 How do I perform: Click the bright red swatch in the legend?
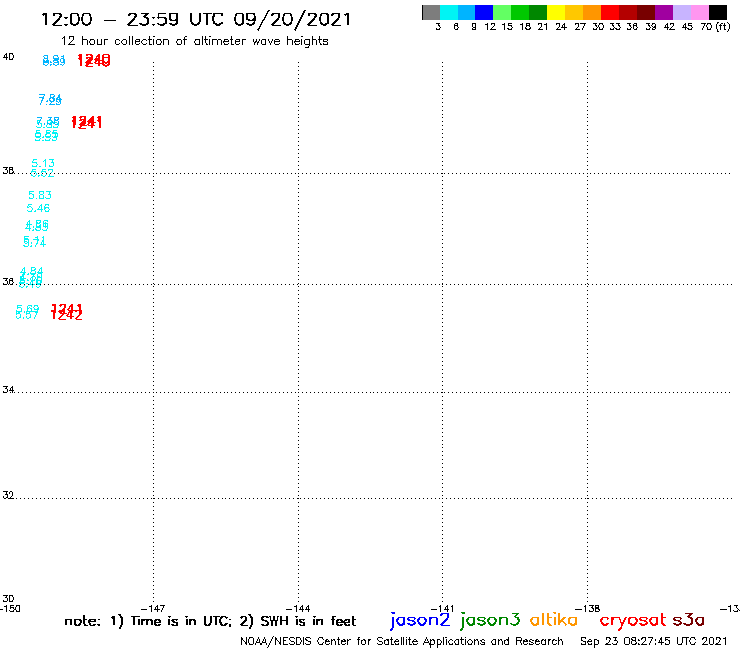610,12
